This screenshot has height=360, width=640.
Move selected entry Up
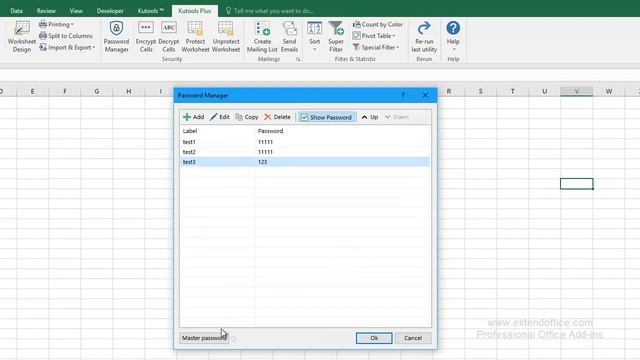[x=369, y=117]
